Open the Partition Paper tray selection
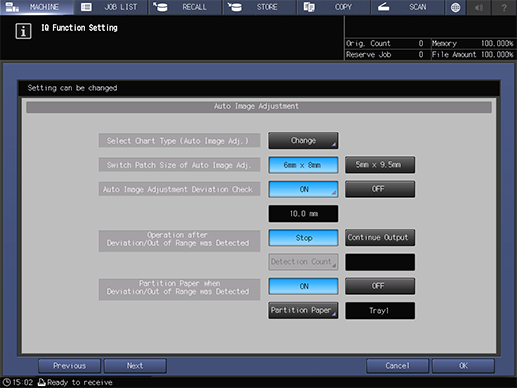517x388 pixels. [303, 311]
